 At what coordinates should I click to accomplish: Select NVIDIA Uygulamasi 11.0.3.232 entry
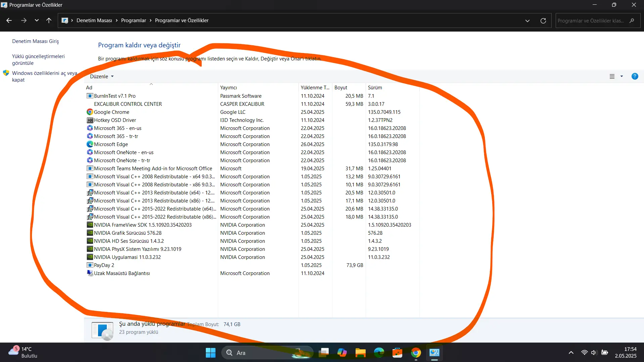[127, 257]
